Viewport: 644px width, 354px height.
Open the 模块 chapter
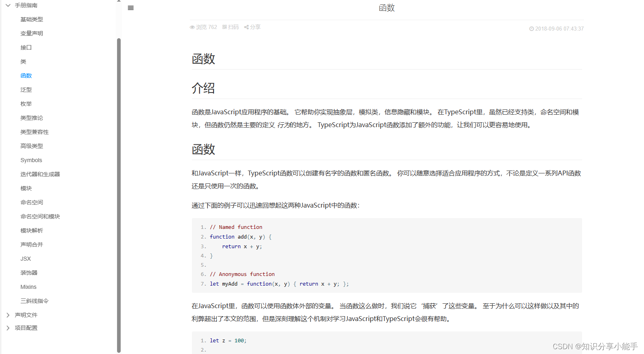(x=26, y=188)
